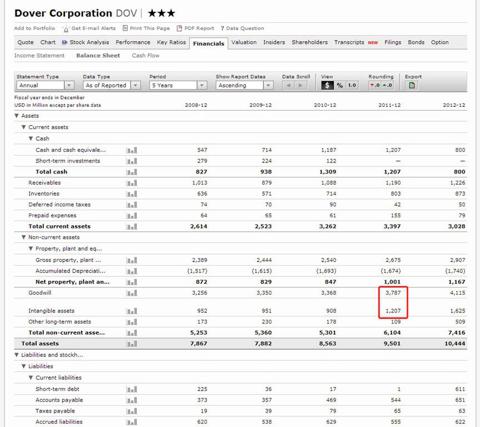This screenshot has width=480, height=427.
Task: Switch view to dollar values
Action: (327, 85)
